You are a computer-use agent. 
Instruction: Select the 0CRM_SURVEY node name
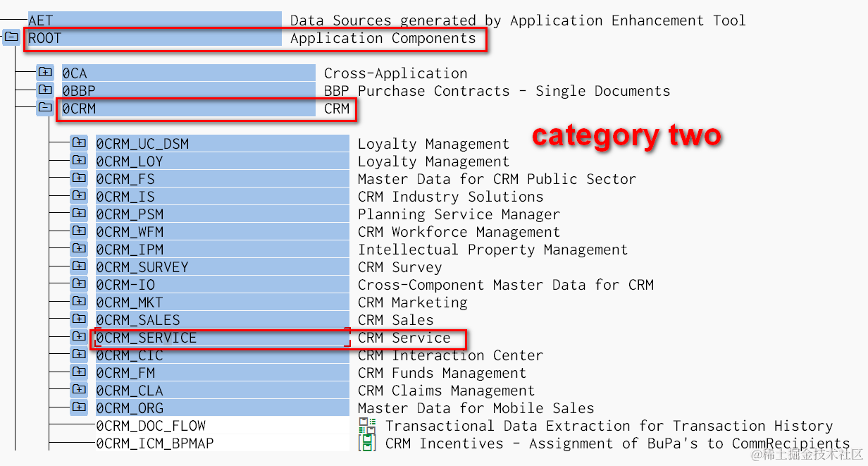coord(142,267)
